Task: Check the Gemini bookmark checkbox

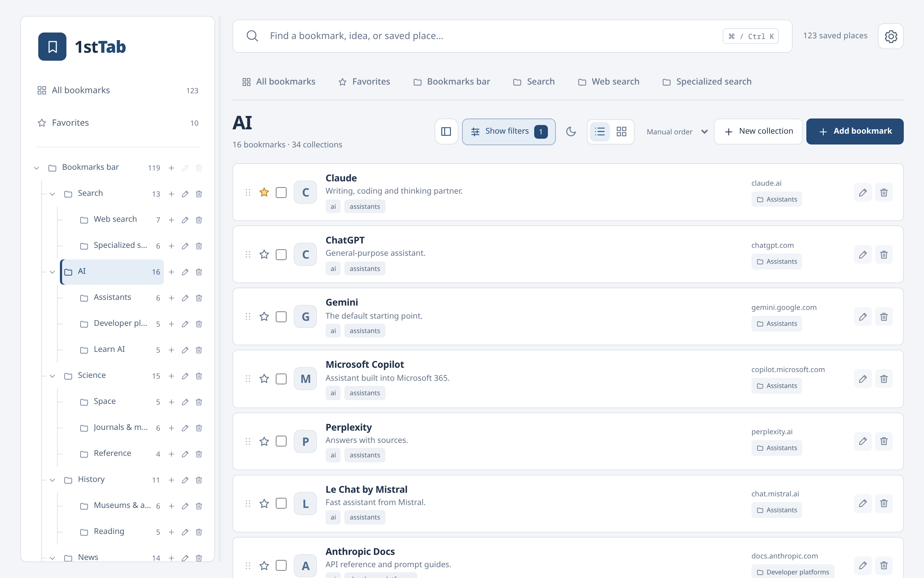Action: coord(281,316)
